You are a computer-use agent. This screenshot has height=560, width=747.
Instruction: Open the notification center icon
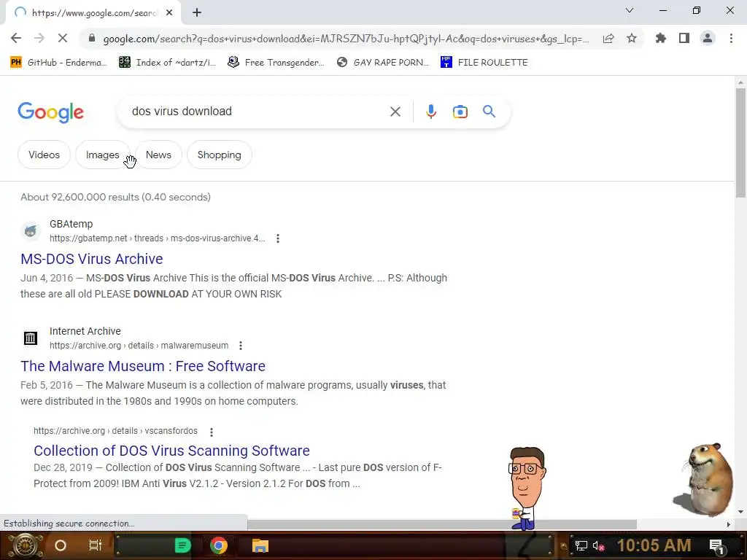(716, 546)
